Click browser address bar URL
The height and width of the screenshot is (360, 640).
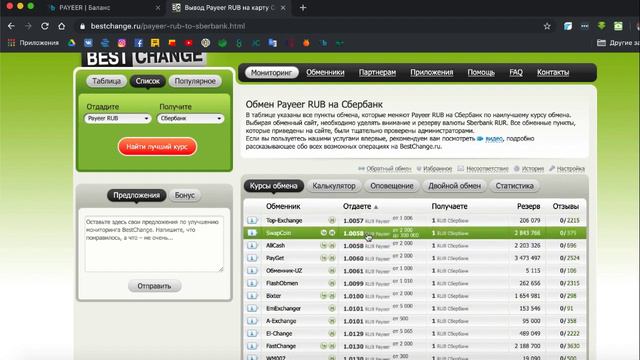tap(168, 26)
